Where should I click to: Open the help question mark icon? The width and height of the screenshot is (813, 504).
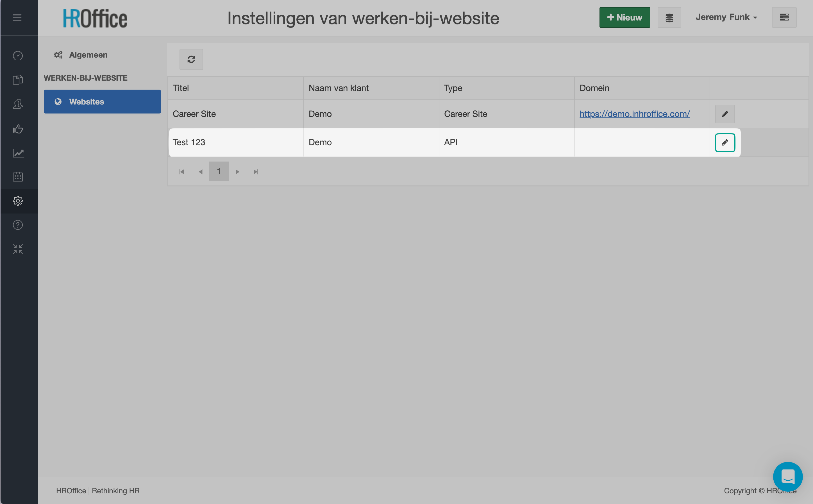point(18,225)
